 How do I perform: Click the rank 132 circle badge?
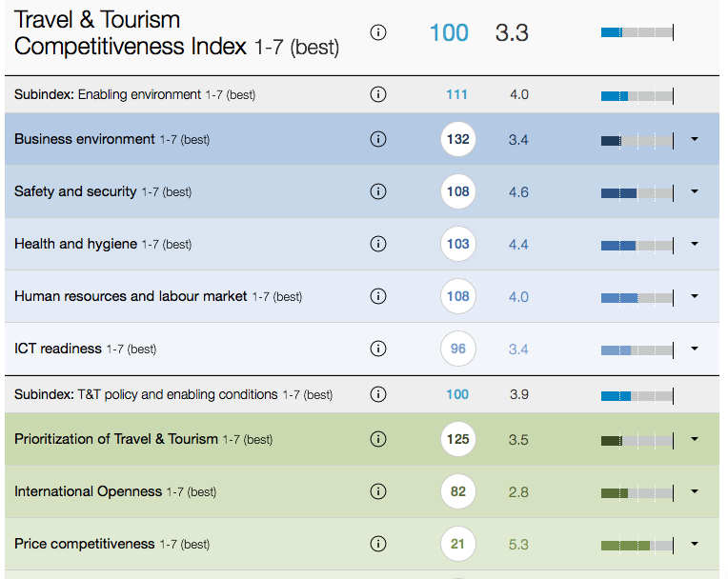pyautogui.click(x=458, y=139)
